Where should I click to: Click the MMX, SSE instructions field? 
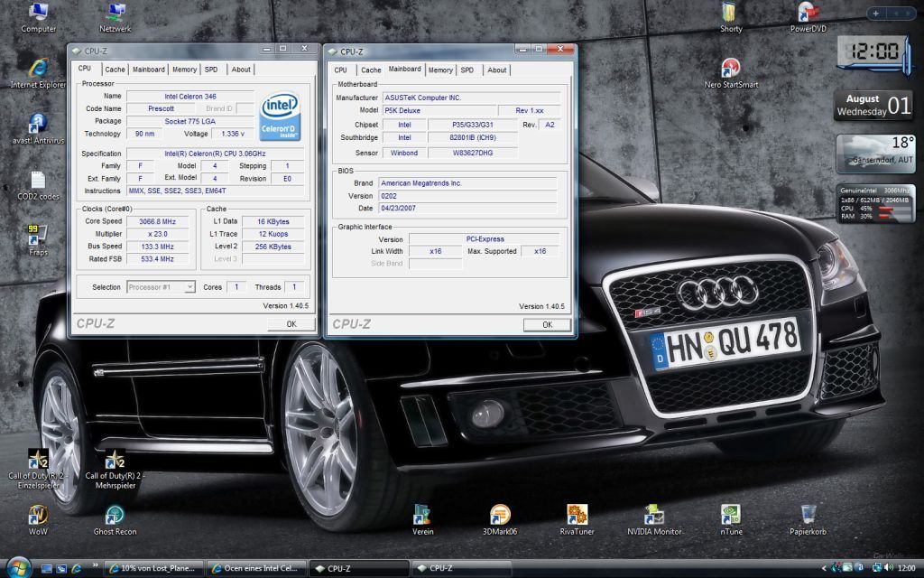(x=215, y=191)
